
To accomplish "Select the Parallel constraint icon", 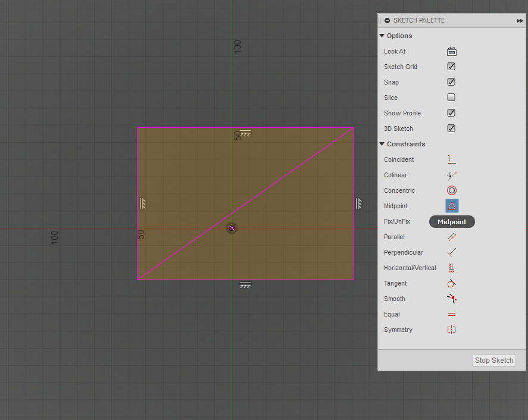I will tap(451, 237).
